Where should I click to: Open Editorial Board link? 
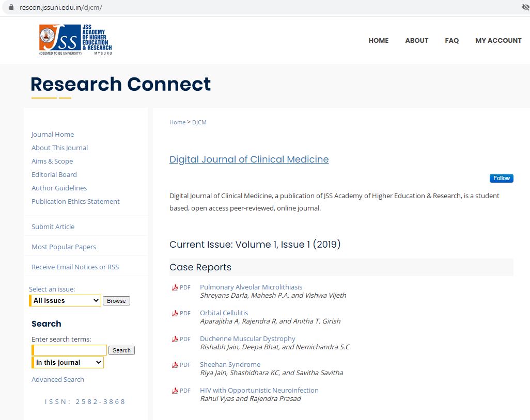(54, 174)
